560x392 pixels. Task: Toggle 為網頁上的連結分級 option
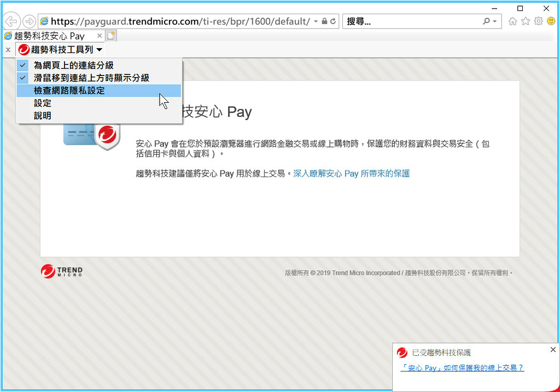pos(99,66)
